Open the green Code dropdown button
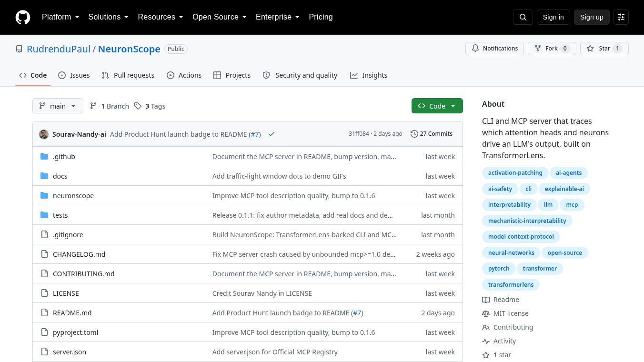 (437, 106)
